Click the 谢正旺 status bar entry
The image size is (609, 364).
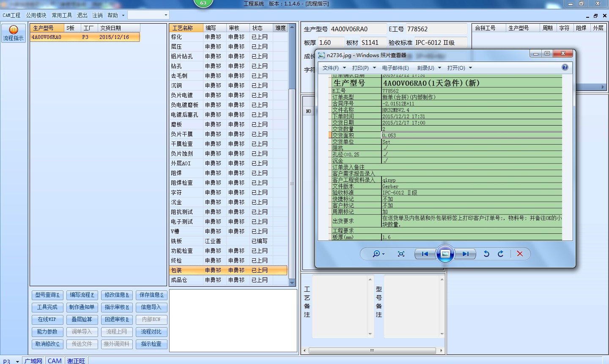coord(76,361)
